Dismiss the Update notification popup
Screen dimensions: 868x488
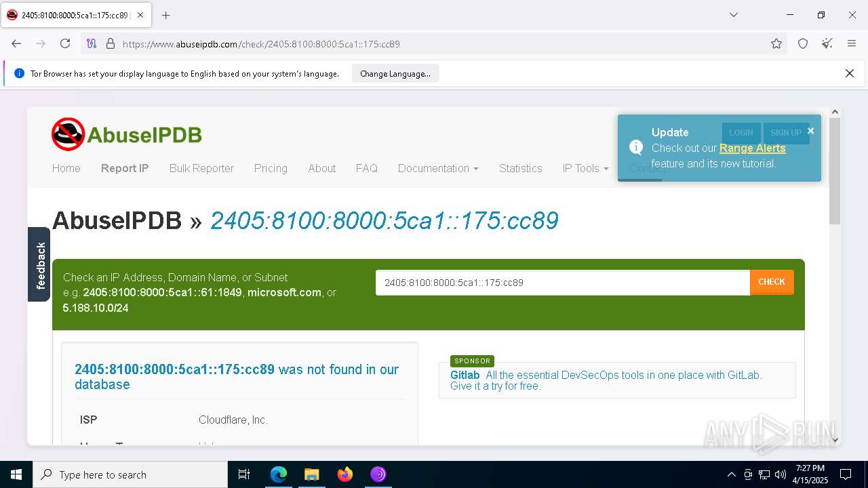pos(810,131)
